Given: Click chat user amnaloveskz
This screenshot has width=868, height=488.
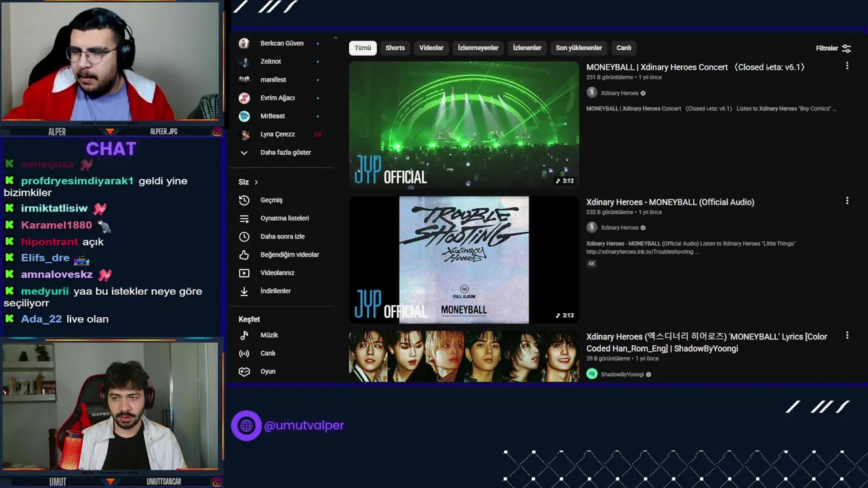Looking at the screenshot, I should pos(57,274).
